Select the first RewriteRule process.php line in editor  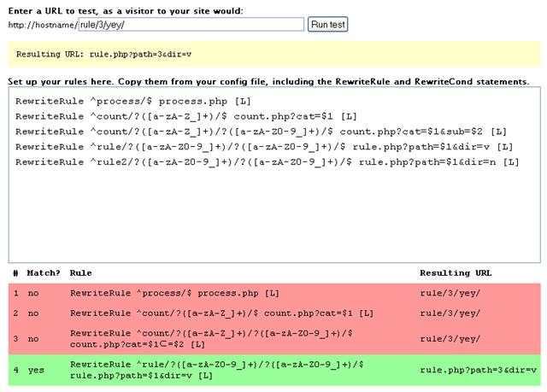[133, 102]
